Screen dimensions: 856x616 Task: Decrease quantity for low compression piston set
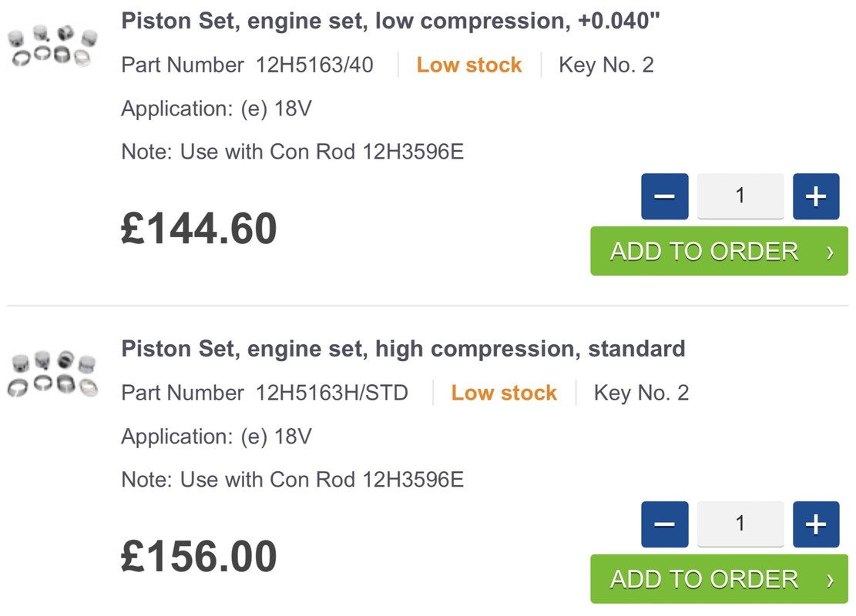coord(664,197)
